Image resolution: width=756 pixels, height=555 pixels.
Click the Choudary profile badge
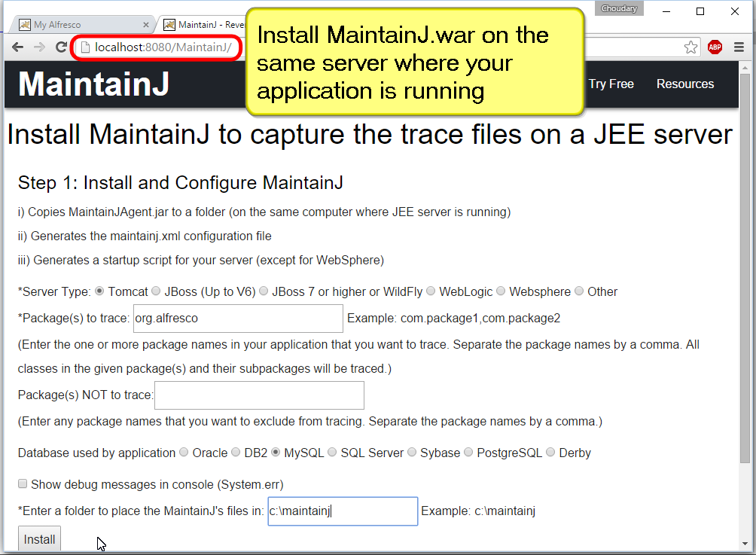(x=620, y=9)
